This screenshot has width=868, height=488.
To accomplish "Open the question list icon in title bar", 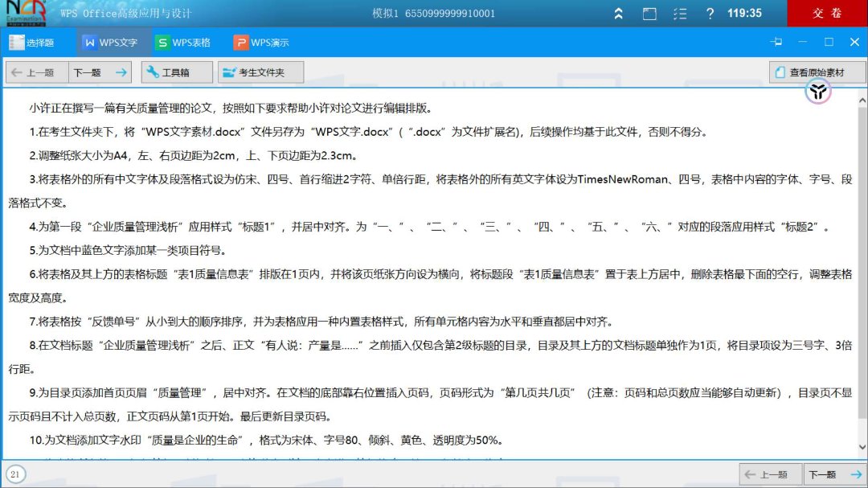I will point(680,14).
